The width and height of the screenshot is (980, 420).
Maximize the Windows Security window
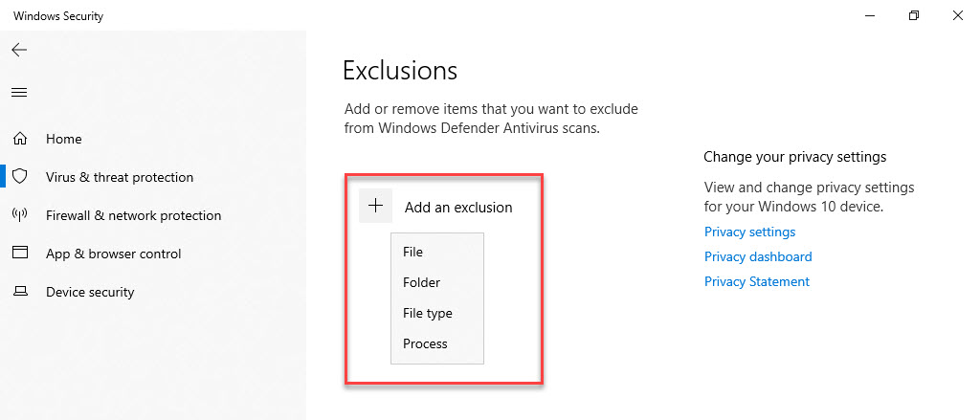(914, 15)
